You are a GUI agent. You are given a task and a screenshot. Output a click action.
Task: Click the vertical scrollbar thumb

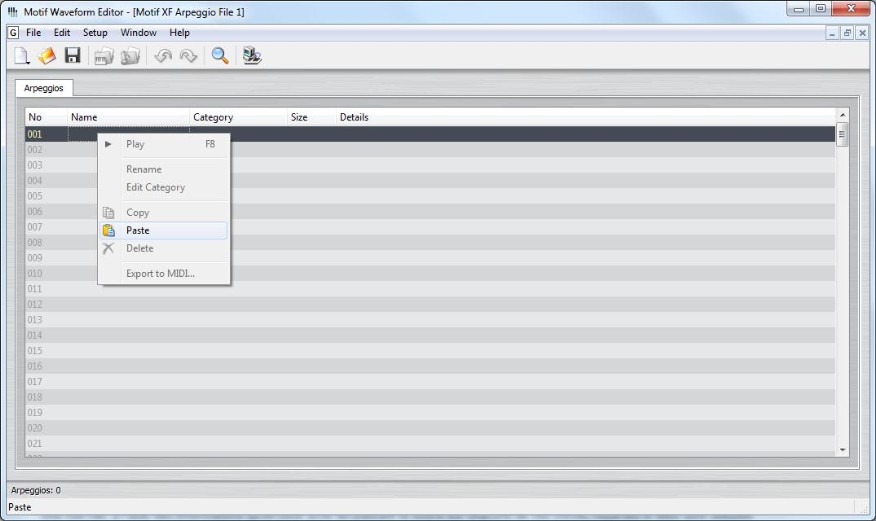coord(842,135)
